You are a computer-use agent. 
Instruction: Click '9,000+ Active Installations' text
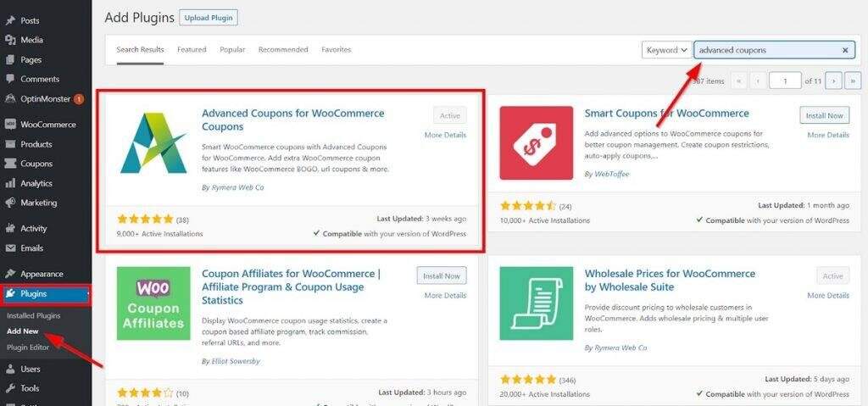[x=160, y=234]
